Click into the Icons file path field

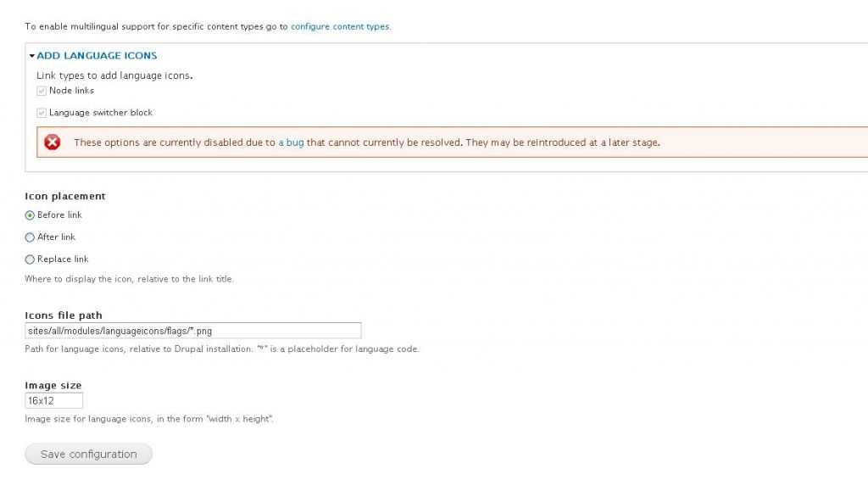pyautogui.click(x=193, y=331)
